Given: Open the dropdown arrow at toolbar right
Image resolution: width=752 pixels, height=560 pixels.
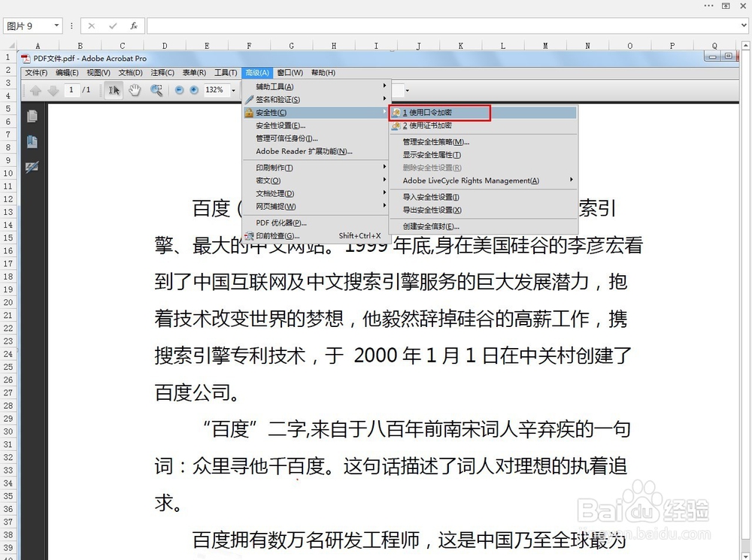Looking at the screenshot, I should pyautogui.click(x=407, y=90).
